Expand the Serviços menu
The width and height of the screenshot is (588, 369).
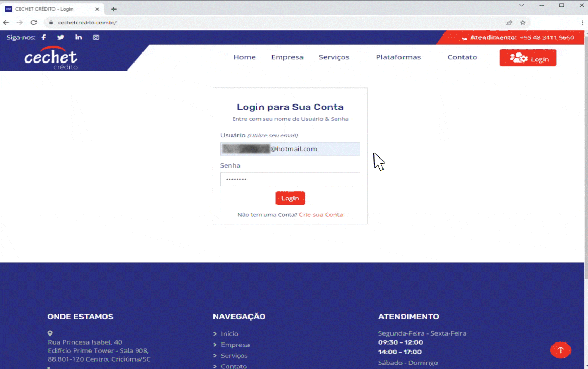334,57
